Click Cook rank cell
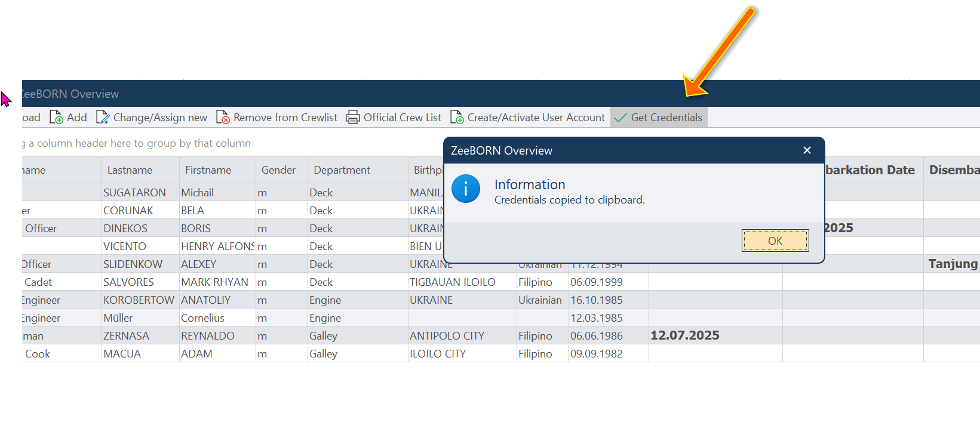 click(62, 354)
